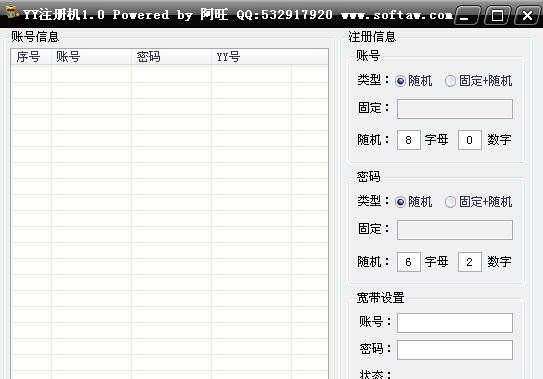Image resolution: width=543 pixels, height=379 pixels.
Task: Close the YY注册机 window
Action: click(x=527, y=16)
